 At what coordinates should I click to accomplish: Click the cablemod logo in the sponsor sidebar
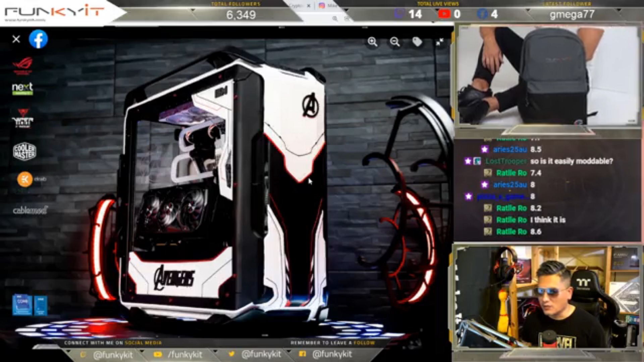(x=30, y=210)
